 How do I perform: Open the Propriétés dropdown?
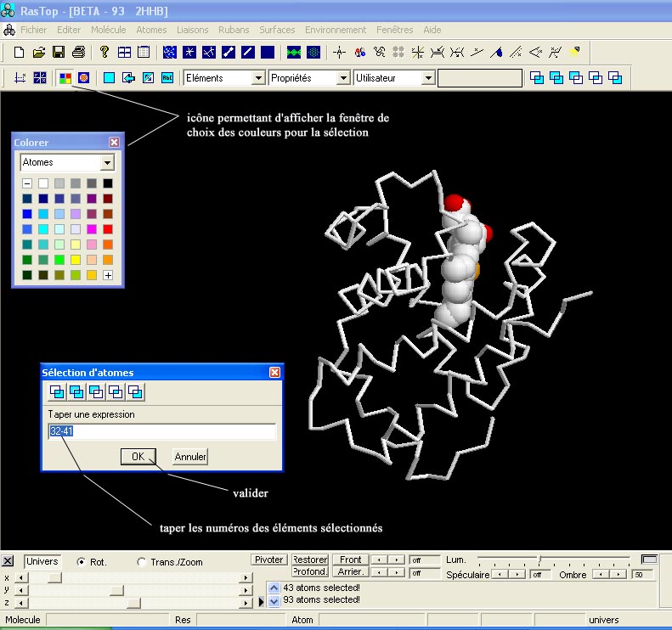343,78
